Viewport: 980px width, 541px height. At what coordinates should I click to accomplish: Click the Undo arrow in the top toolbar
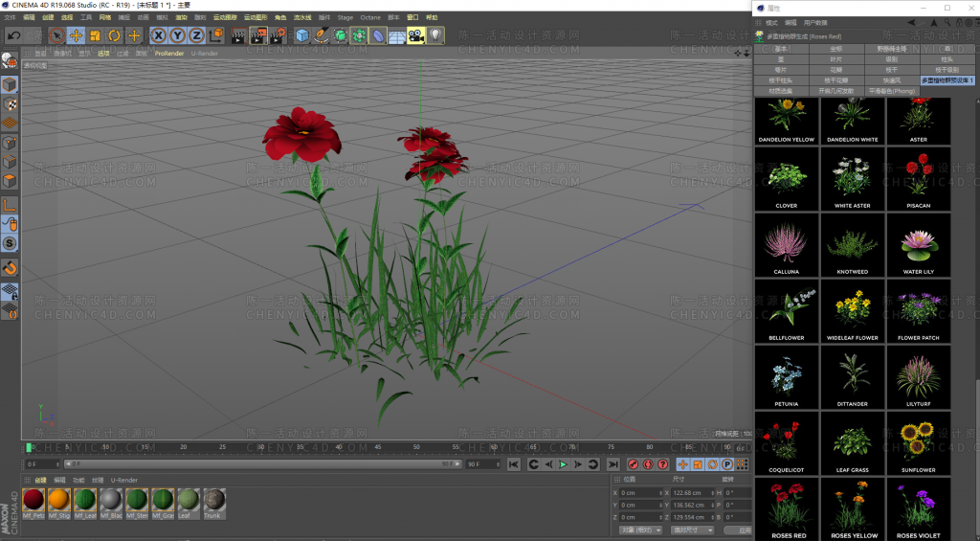pyautogui.click(x=13, y=35)
